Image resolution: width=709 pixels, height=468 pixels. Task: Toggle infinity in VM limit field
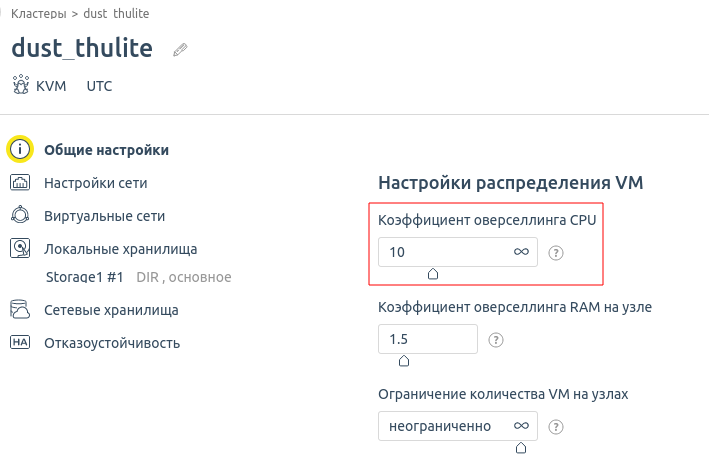coord(521,426)
